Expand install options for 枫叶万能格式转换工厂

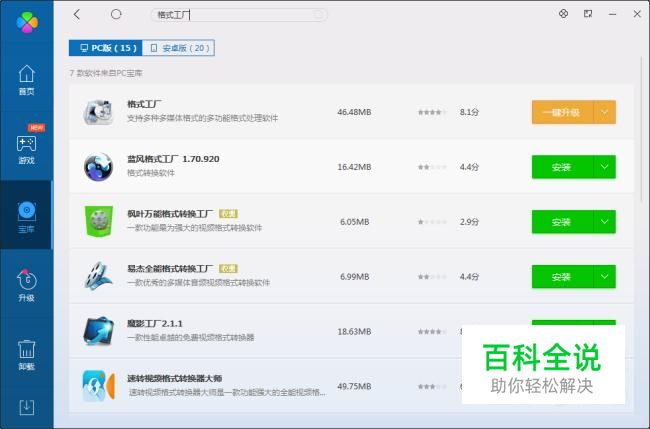pyautogui.click(x=605, y=222)
